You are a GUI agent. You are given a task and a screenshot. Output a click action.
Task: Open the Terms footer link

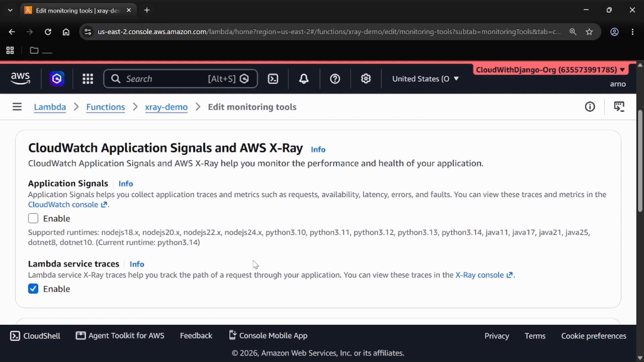click(x=535, y=336)
